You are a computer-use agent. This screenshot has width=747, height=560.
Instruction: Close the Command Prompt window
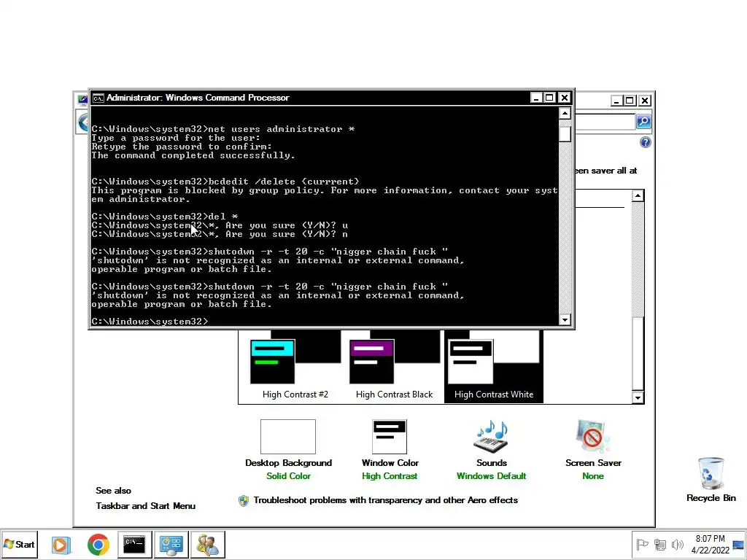click(564, 98)
